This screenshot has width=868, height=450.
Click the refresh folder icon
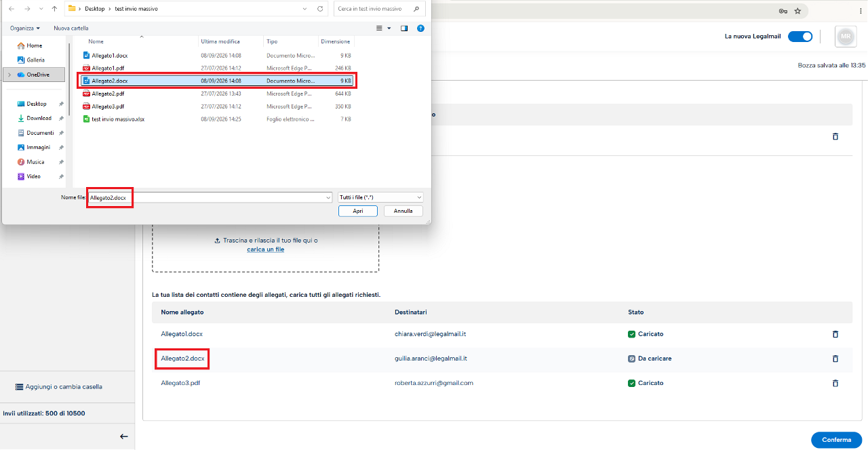pyautogui.click(x=320, y=9)
